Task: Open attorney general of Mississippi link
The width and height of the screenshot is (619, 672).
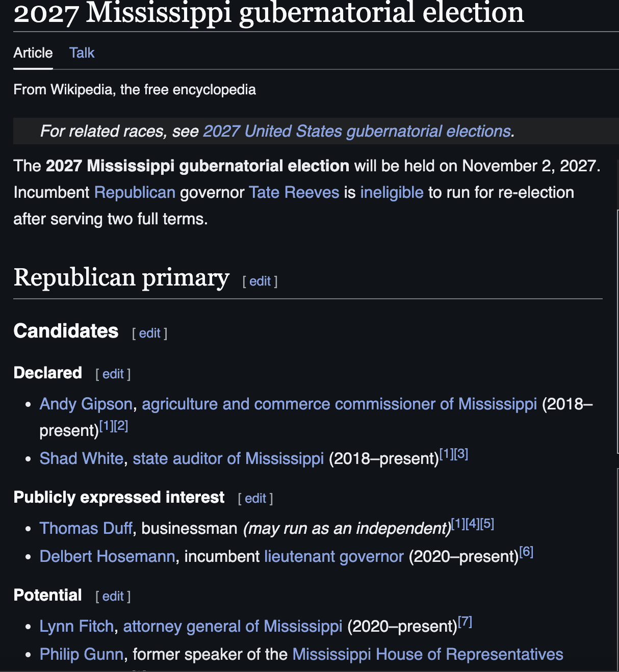Action: (x=233, y=626)
